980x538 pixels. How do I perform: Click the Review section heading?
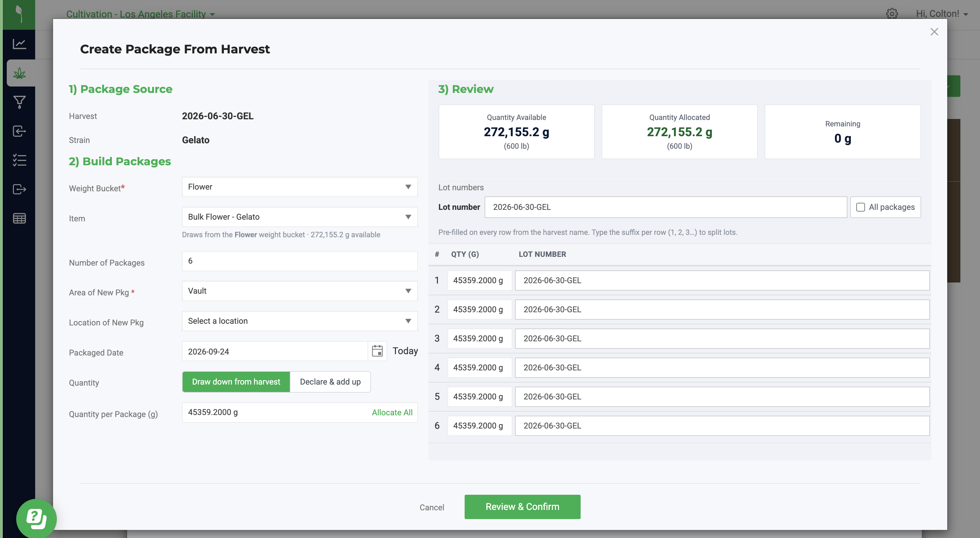coord(466,89)
